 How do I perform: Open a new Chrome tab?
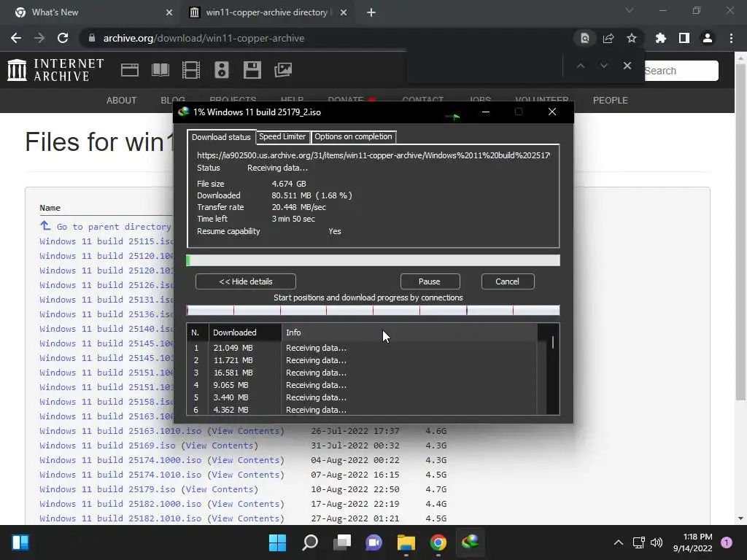[x=371, y=12]
